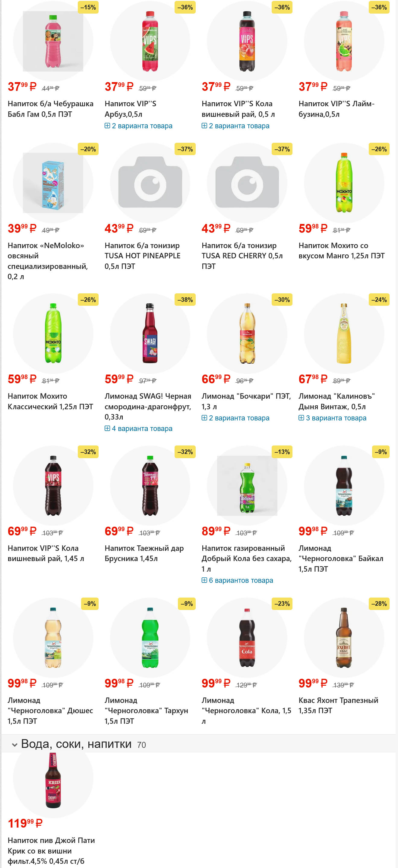Expand 2 variants under VIP'S Кола вишневый рай 0,5 л
Screen dimensions: 398x868
click(x=235, y=126)
